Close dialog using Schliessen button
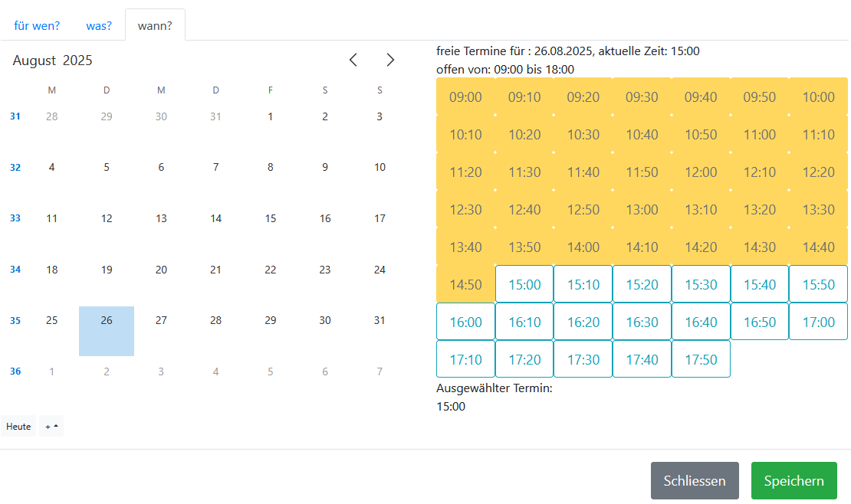 (695, 481)
